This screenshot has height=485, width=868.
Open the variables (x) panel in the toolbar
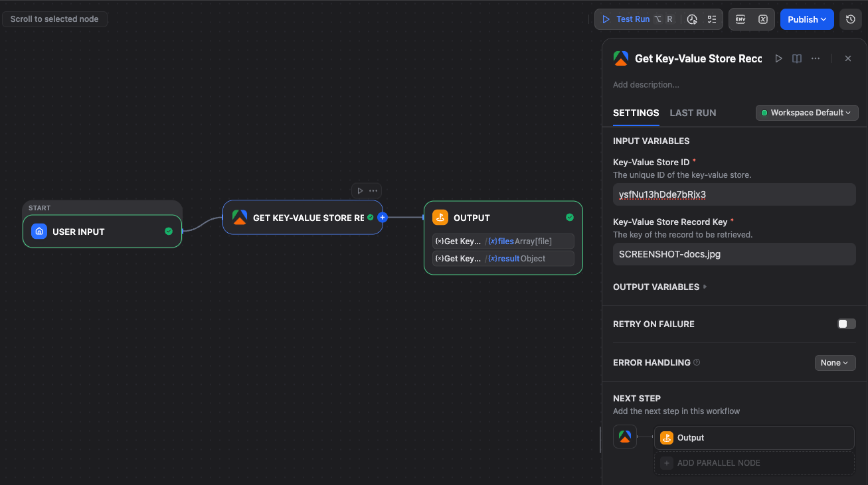[x=763, y=19]
